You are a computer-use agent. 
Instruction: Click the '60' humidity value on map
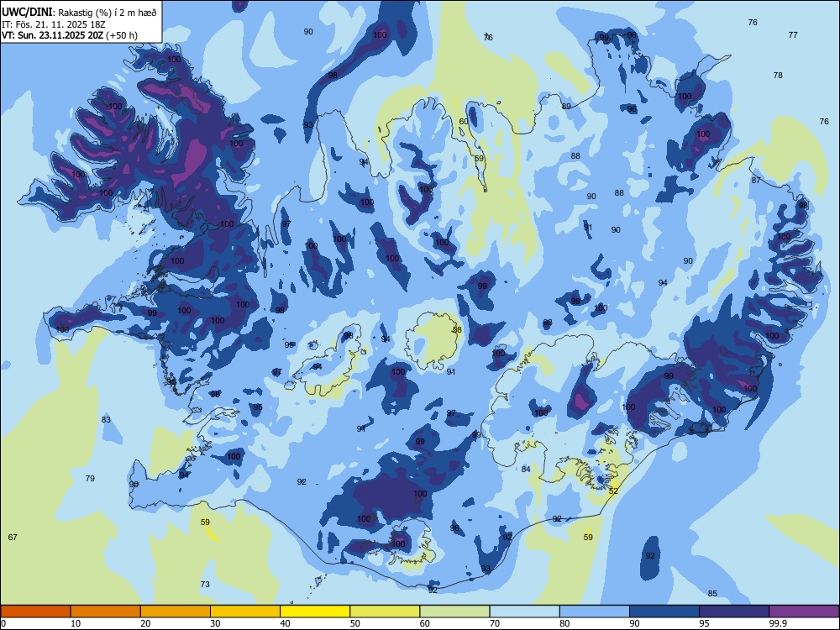[464, 121]
